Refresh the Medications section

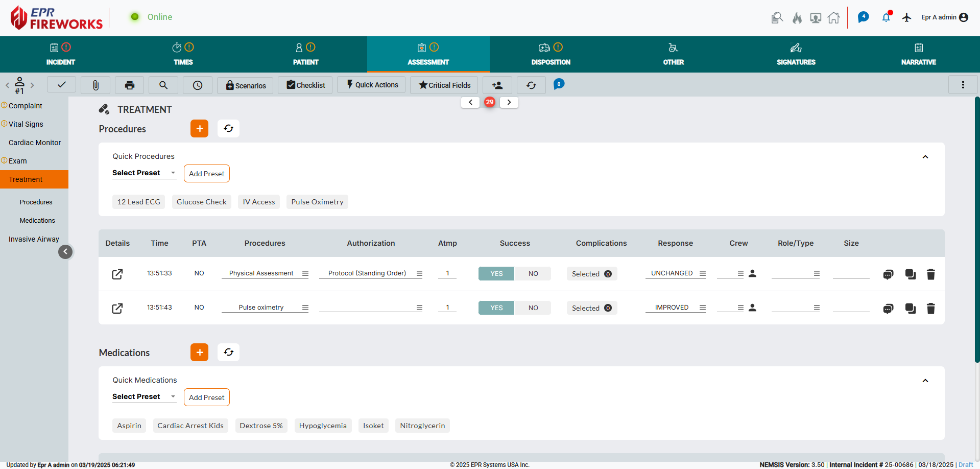(x=229, y=352)
